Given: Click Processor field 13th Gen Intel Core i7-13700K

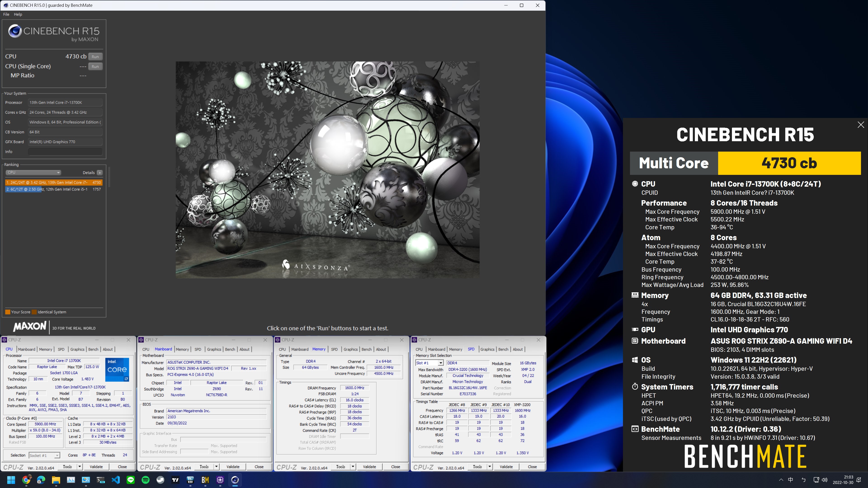Looking at the screenshot, I should tap(65, 102).
